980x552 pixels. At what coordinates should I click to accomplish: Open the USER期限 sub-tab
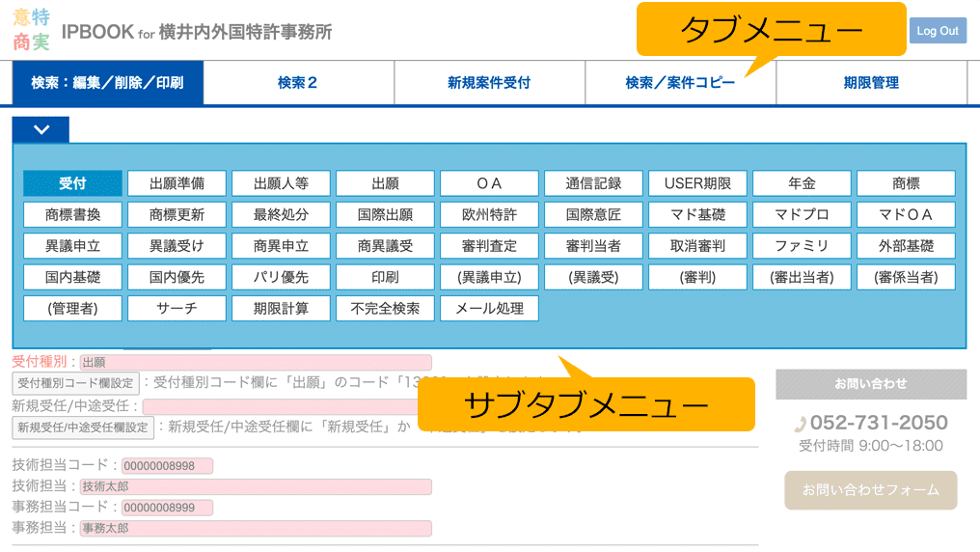(x=697, y=183)
